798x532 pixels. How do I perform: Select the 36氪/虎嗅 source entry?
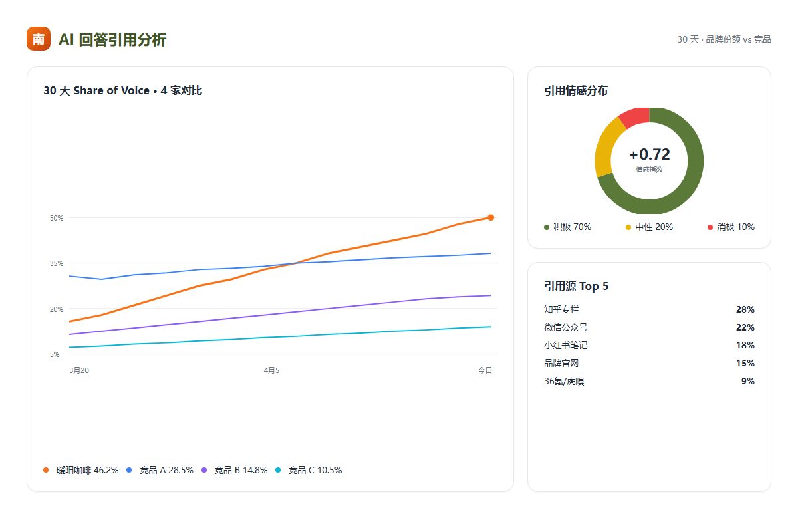point(649,381)
